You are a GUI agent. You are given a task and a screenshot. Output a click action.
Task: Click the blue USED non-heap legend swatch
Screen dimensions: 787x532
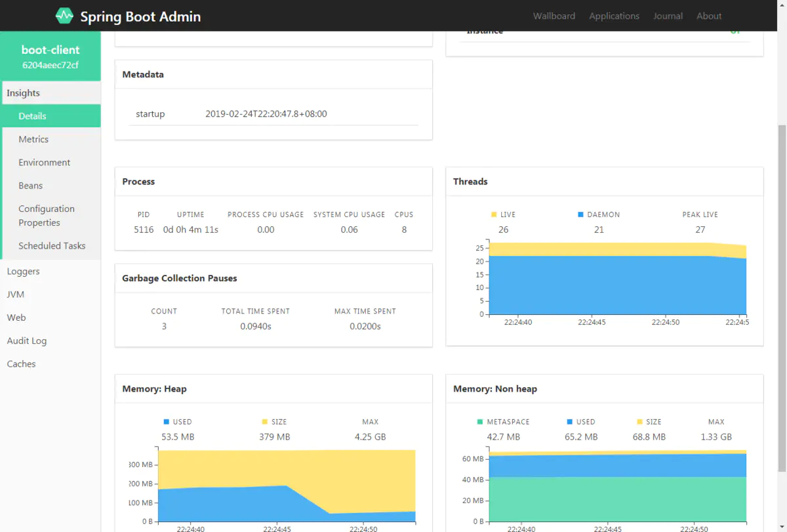(570, 422)
